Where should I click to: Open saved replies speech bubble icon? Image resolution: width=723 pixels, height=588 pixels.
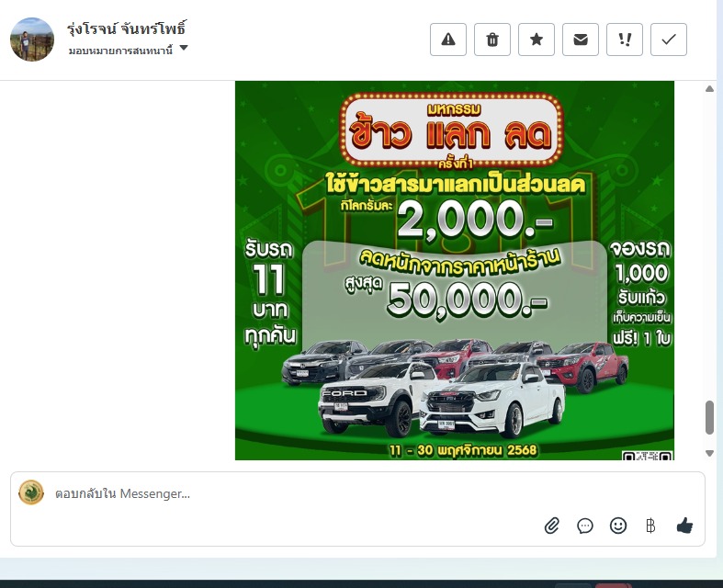point(584,526)
